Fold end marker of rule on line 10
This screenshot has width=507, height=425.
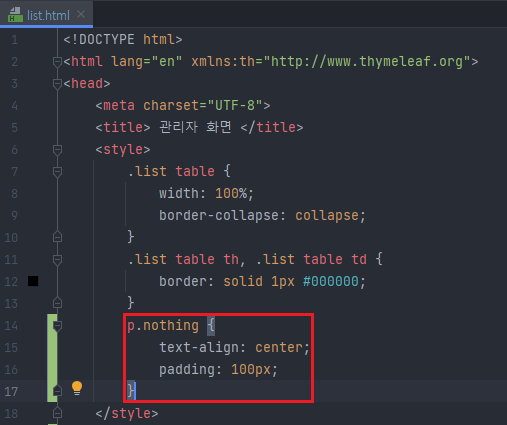(57, 237)
